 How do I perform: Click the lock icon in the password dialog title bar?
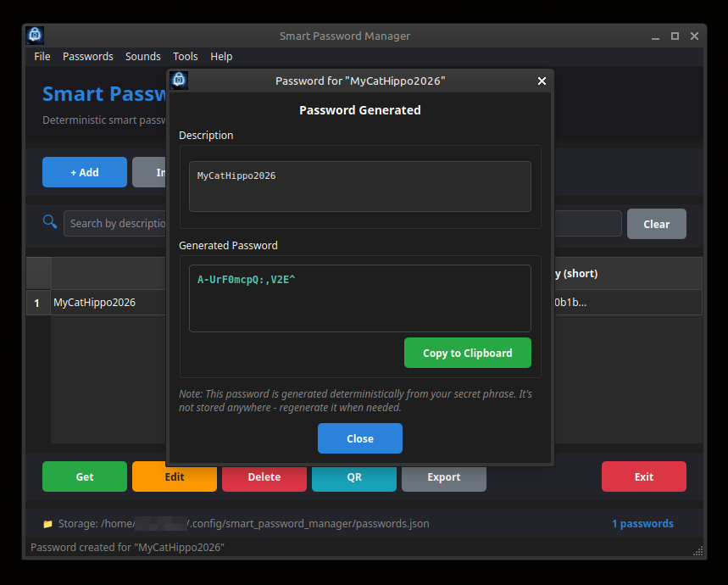[x=179, y=81]
